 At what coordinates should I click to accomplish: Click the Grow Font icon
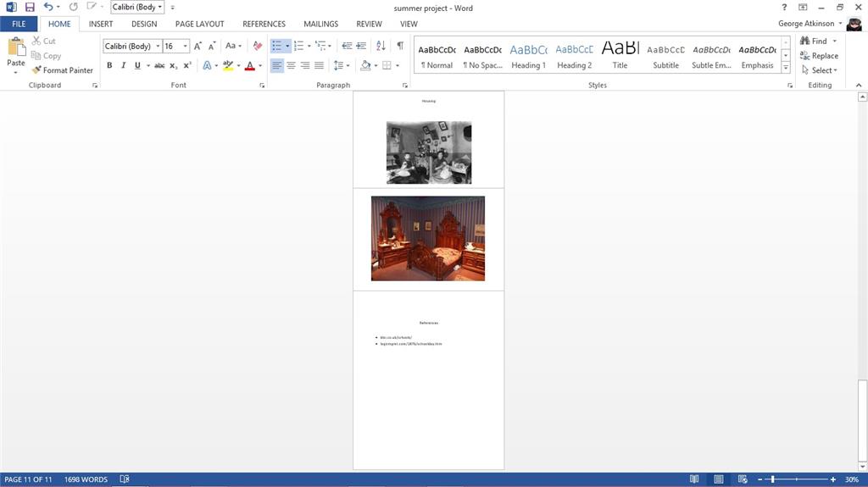pyautogui.click(x=198, y=46)
